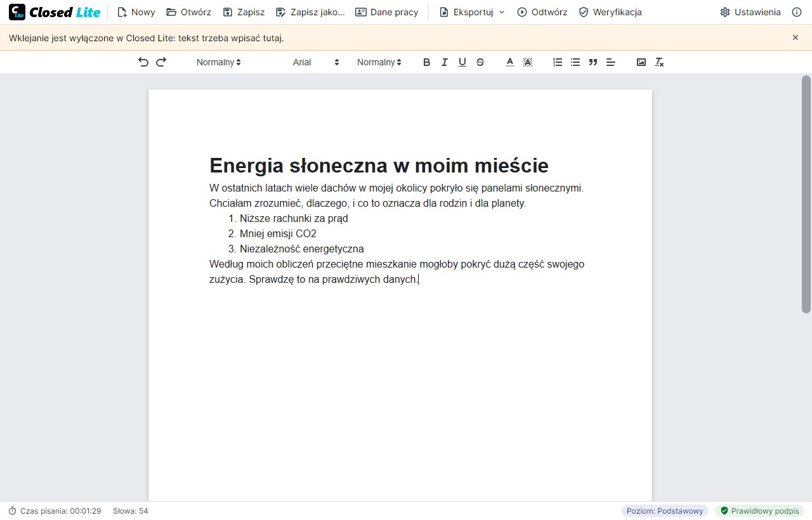Open the info icon beside Ustawienia
Viewport: 812px width, 520px height.
(797, 12)
